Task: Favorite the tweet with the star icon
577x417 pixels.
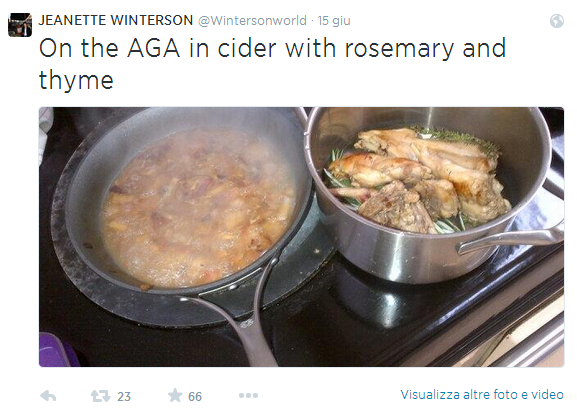Action: [x=175, y=396]
